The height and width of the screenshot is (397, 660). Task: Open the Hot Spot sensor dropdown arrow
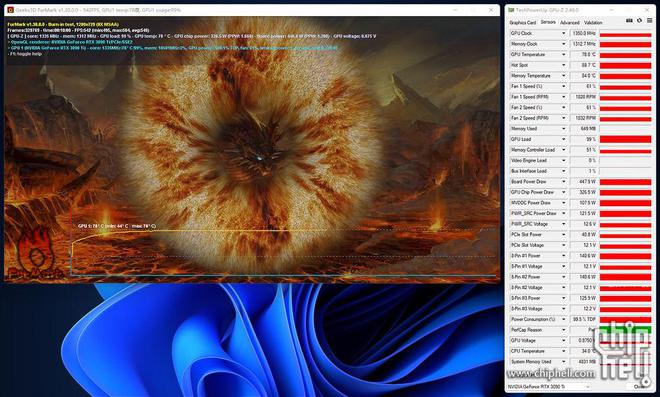tap(563, 65)
